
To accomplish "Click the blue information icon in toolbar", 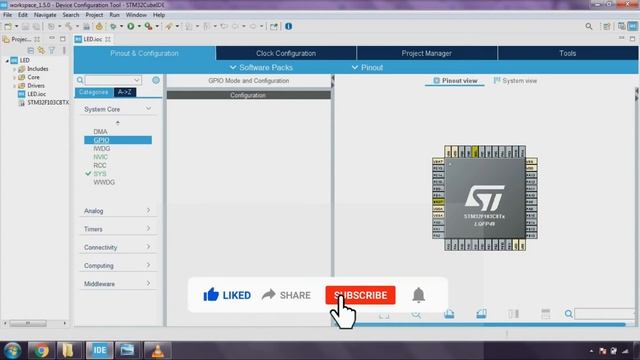I will pyautogui.click(x=289, y=26).
